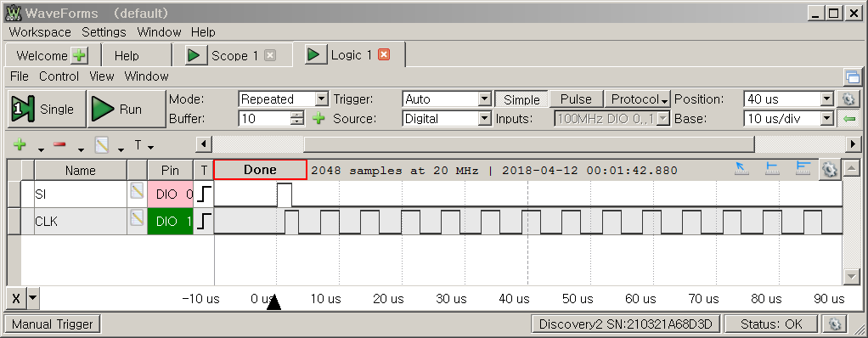Image resolution: width=868 pixels, height=338 pixels.
Task: Open the Trigger dropdown showing Auto
Action: pos(485,99)
